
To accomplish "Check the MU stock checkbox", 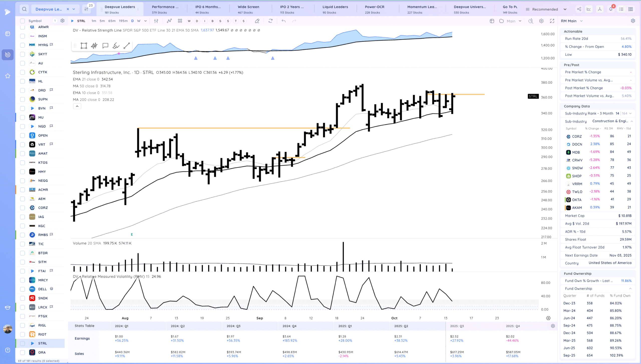I will point(23,117).
